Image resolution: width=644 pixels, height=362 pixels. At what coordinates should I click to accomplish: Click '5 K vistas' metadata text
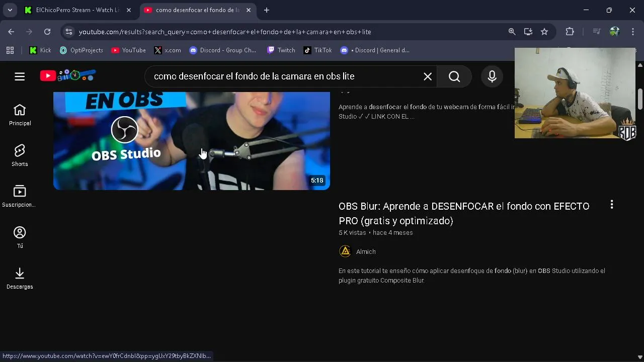click(x=352, y=233)
